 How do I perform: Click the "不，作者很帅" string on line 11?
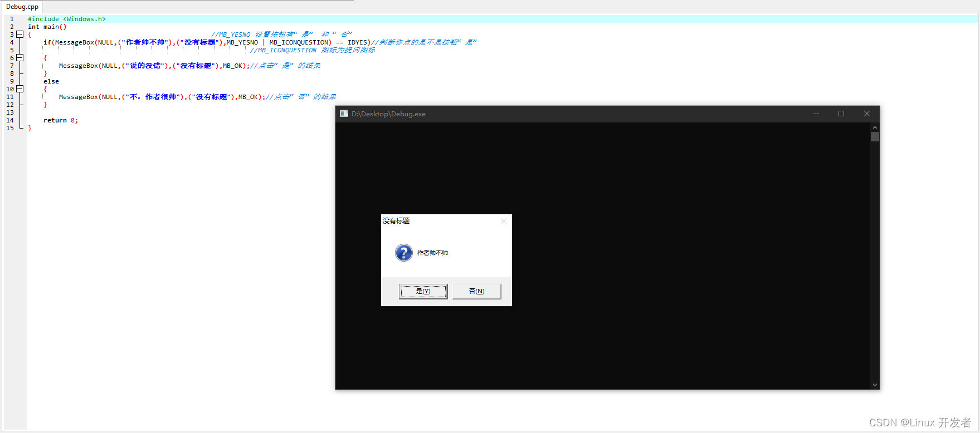click(x=153, y=97)
